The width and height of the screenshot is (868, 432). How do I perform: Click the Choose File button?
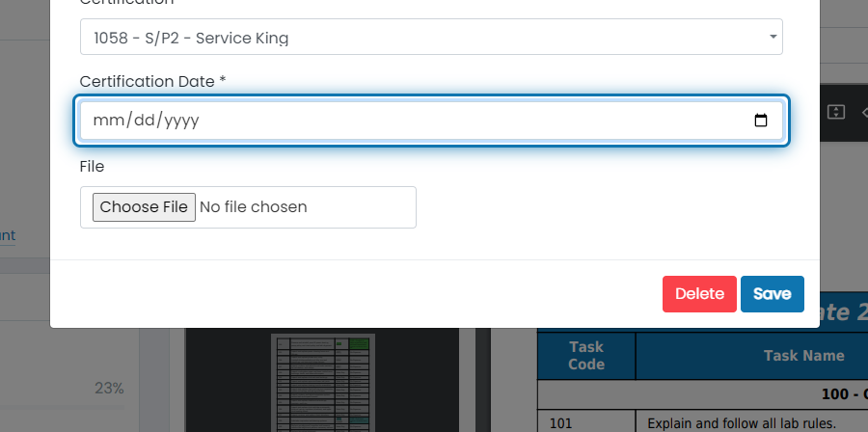click(144, 207)
